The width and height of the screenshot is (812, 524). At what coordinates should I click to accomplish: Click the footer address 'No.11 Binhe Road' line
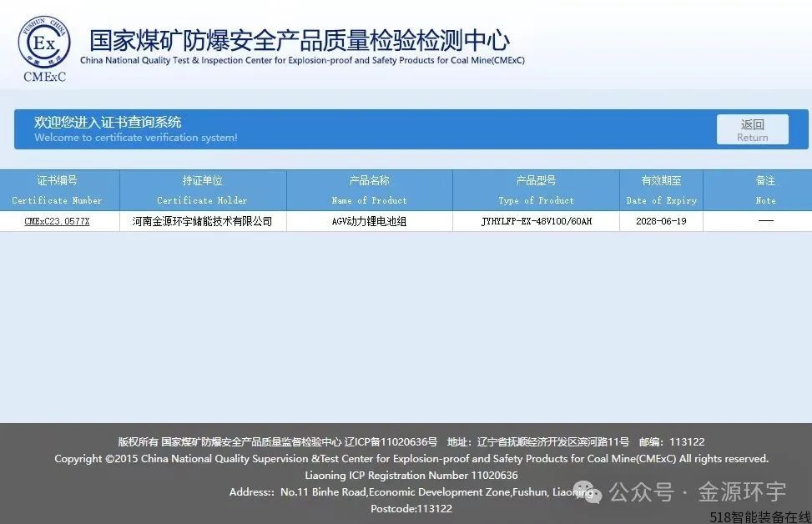pyautogui.click(x=411, y=492)
